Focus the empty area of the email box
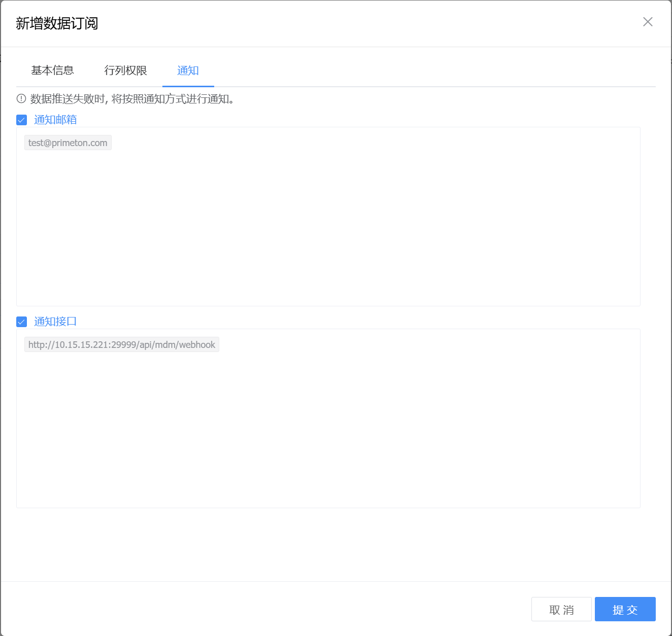 (328, 228)
